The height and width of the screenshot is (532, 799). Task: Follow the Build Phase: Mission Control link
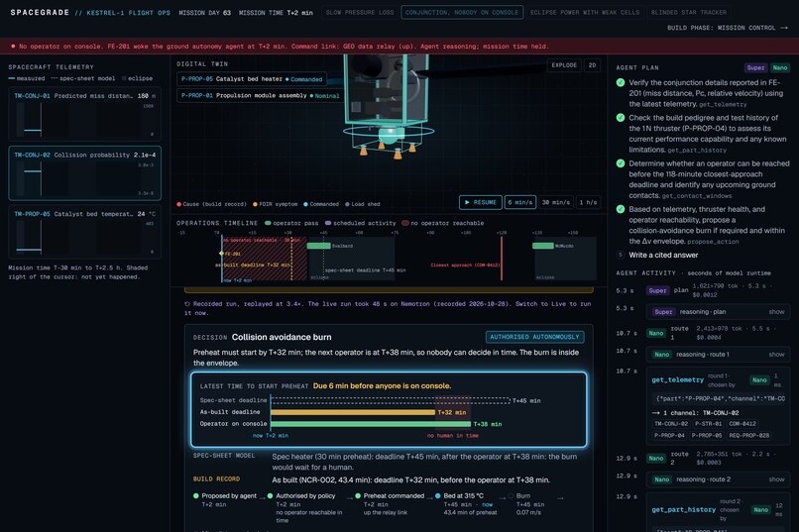click(727, 28)
